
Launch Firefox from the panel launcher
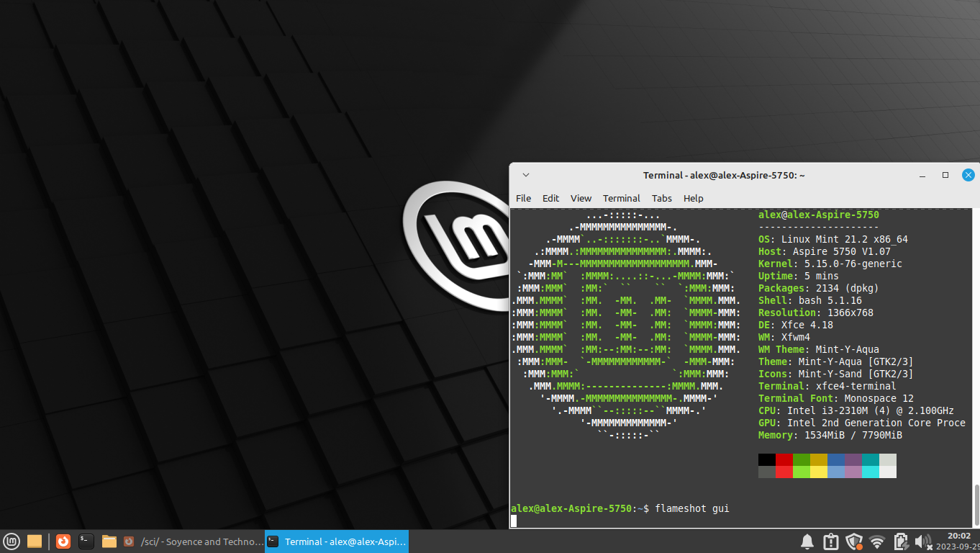coord(63,541)
